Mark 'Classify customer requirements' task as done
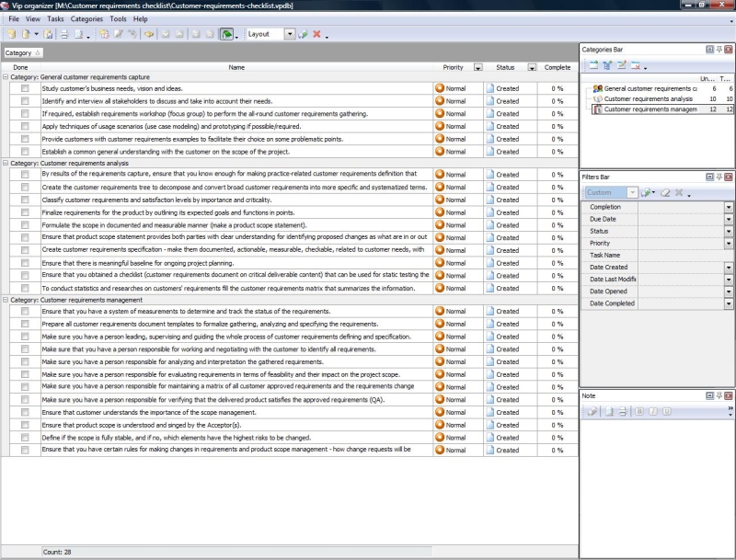Viewport: 736px width, 560px height. click(x=25, y=200)
